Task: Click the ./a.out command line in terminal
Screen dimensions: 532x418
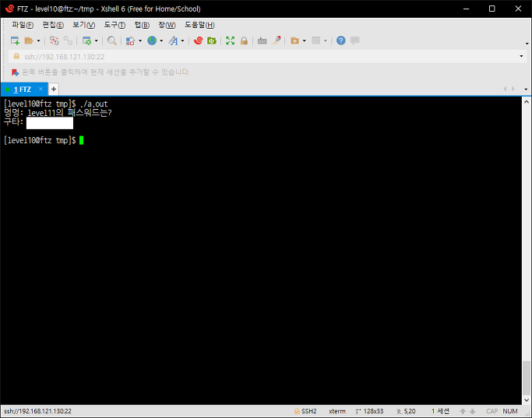Action: click(x=55, y=104)
